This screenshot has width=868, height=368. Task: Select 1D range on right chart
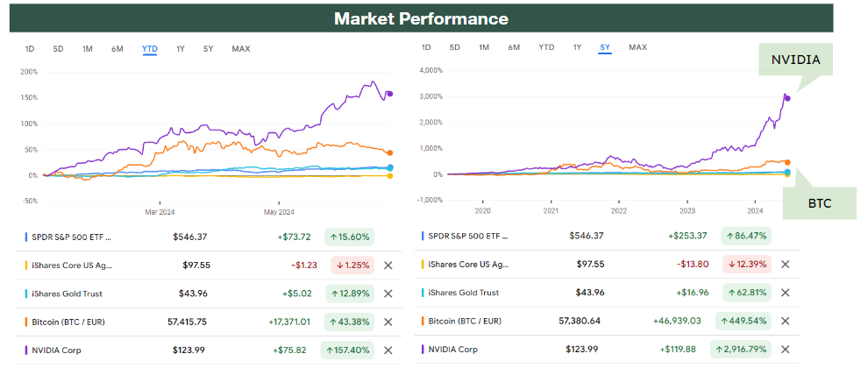[x=426, y=47]
